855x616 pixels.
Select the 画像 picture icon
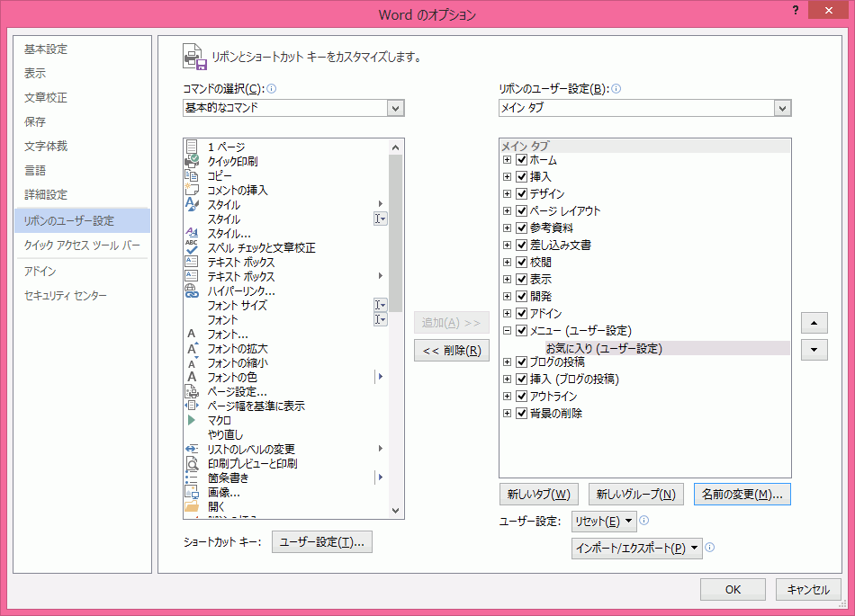coord(192,493)
